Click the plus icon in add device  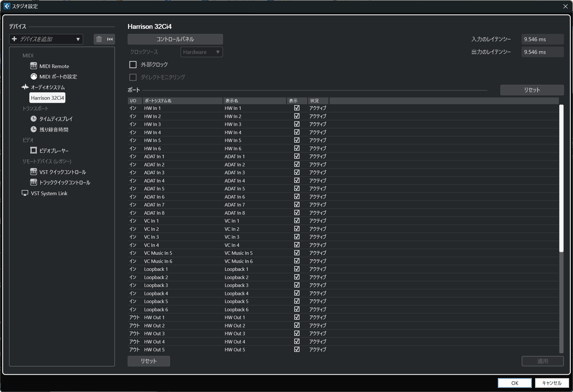click(14, 39)
